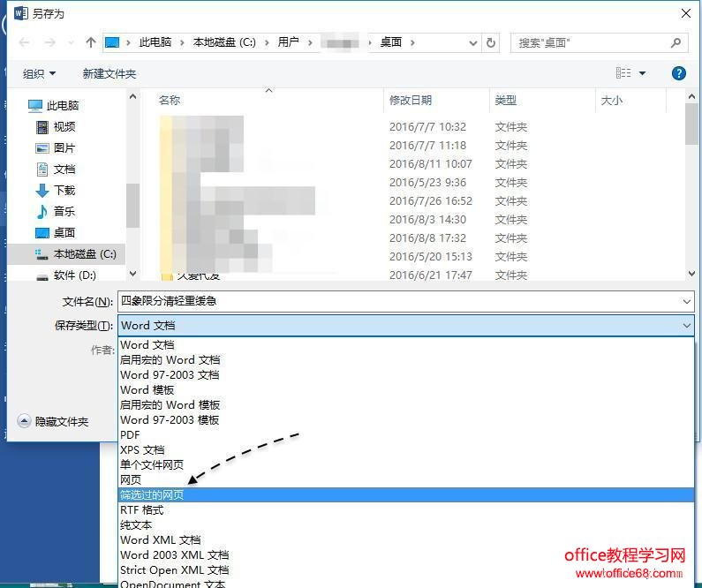Screen dimensions: 702x588
Task: Choose 纯文本 file type
Action: 406,525
